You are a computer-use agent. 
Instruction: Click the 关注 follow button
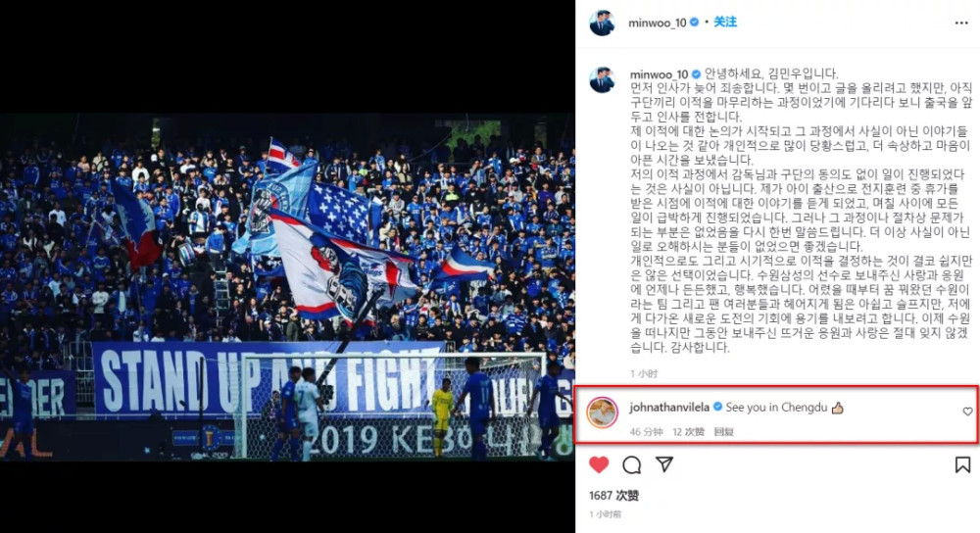(725, 22)
